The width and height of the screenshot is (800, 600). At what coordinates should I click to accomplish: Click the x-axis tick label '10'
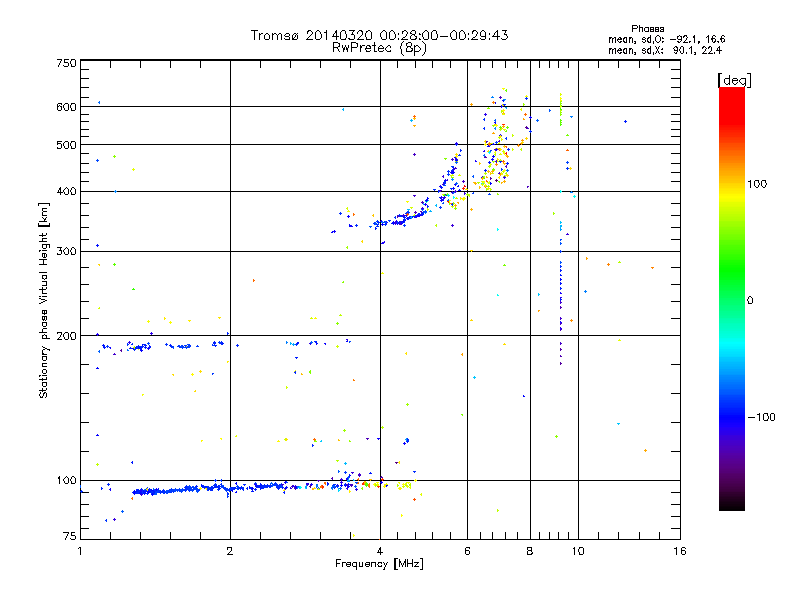[578, 551]
